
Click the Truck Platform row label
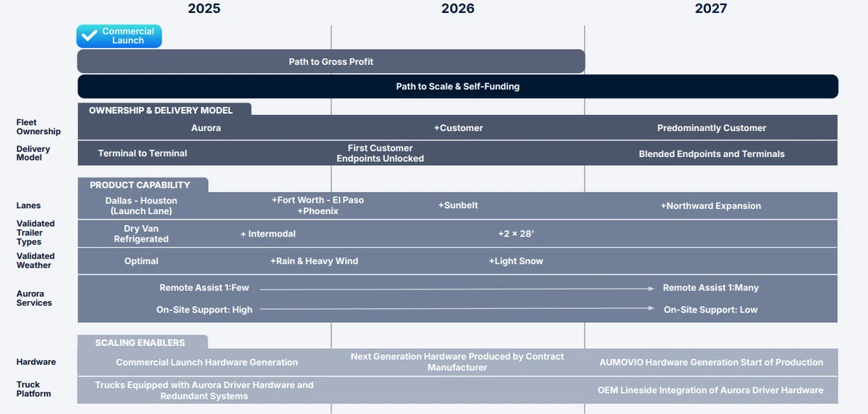point(34,389)
